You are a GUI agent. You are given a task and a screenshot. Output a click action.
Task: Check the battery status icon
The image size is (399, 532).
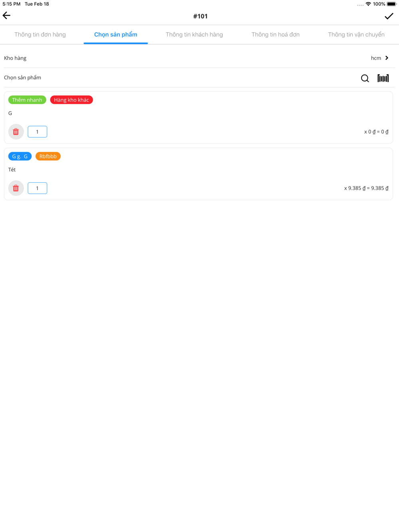coord(391,4)
